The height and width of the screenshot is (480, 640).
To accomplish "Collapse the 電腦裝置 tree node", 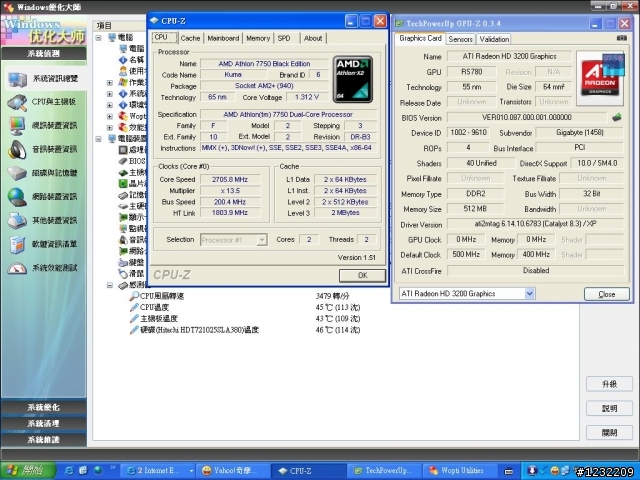I will coord(98,139).
